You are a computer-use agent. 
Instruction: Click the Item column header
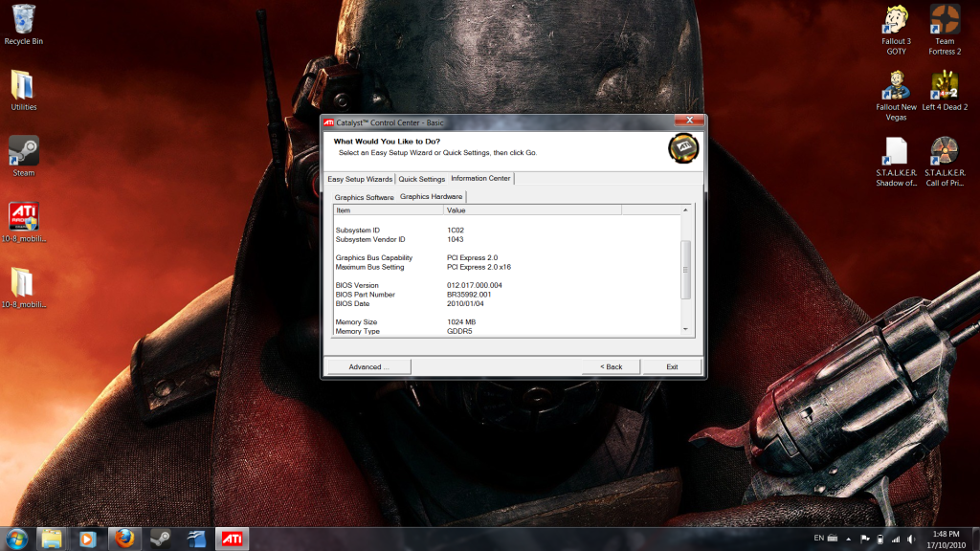coord(389,209)
